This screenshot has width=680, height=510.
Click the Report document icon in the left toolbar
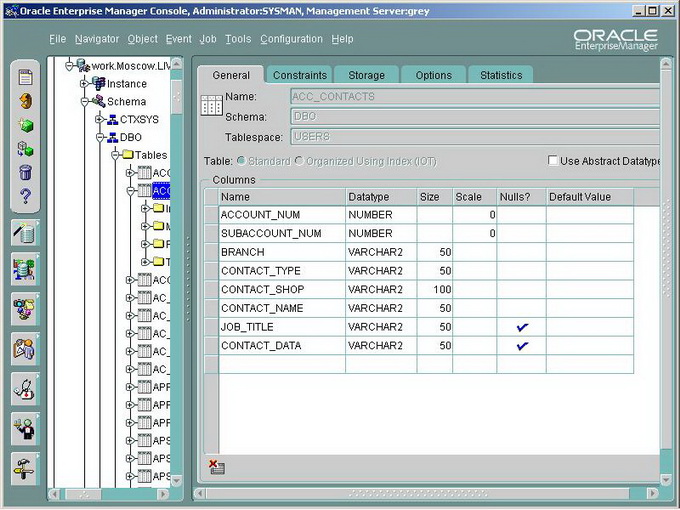(25, 77)
